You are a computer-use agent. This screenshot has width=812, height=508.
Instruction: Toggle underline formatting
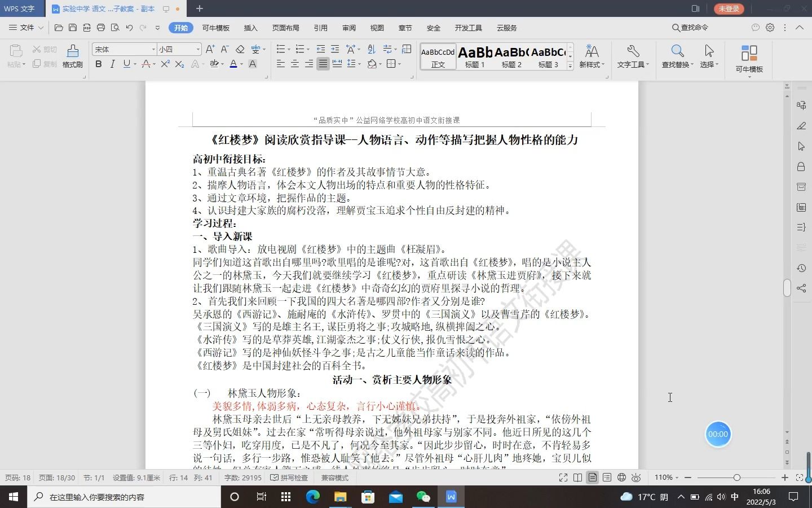(126, 64)
